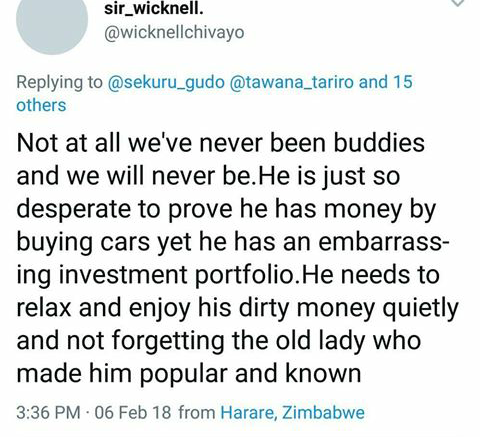The width and height of the screenshot is (480, 437).
Task: Click the 'others' link on the second line
Action: (41, 105)
